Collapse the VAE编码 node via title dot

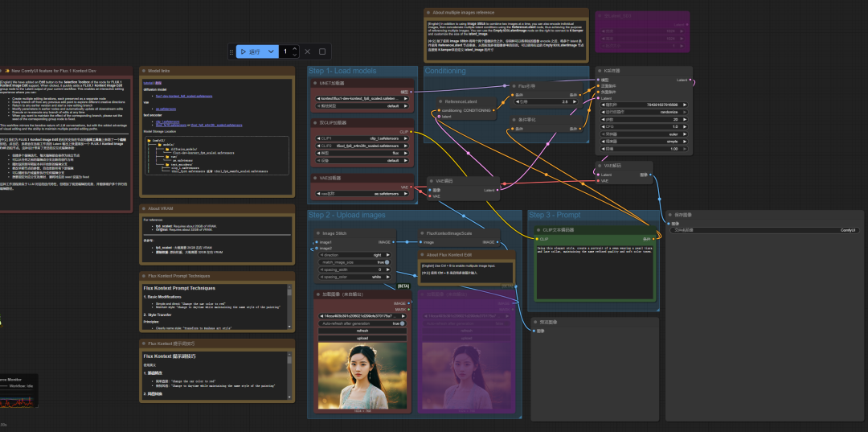click(x=431, y=180)
